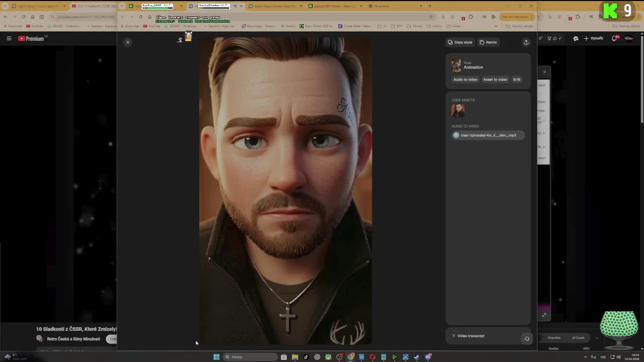Open the YouTube hamburger menu

pos(9,38)
